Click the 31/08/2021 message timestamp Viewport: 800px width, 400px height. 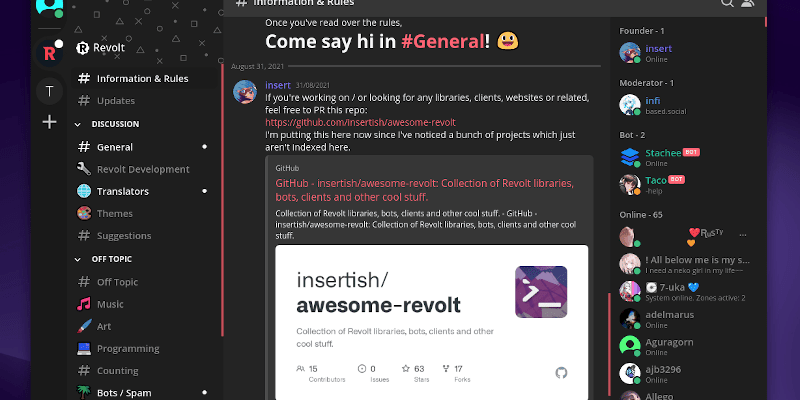tap(313, 86)
